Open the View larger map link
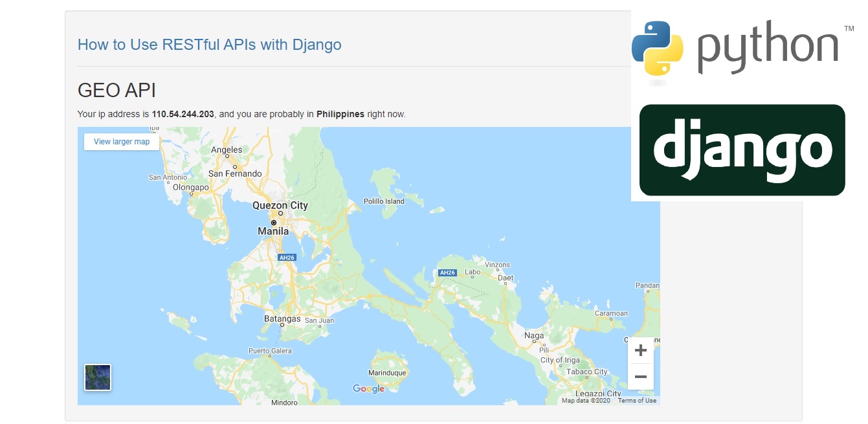This screenshot has height=424, width=868. 120,141
